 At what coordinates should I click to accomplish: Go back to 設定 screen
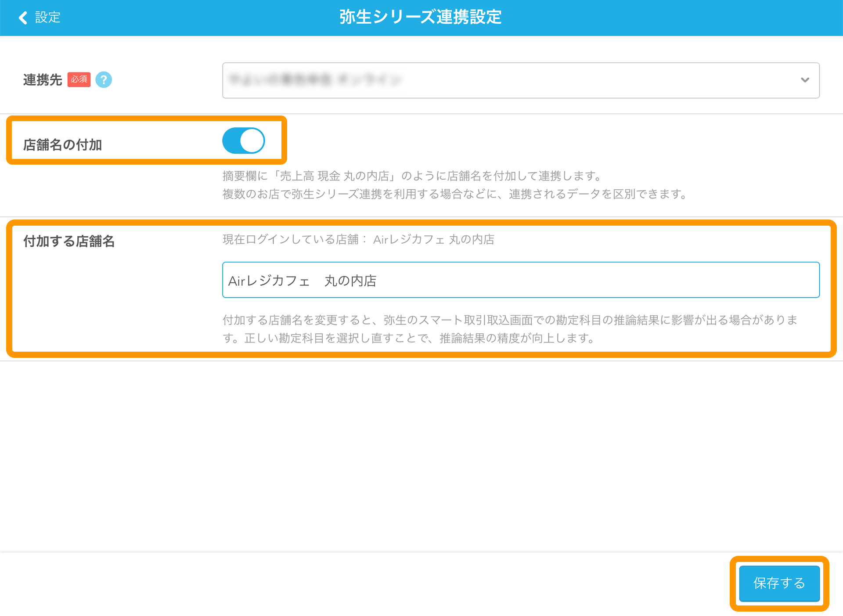click(x=40, y=18)
